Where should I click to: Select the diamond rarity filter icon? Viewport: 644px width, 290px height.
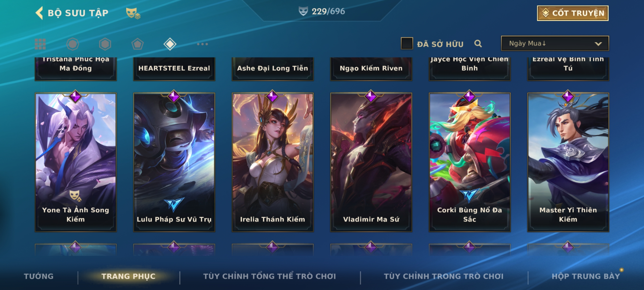click(x=170, y=44)
